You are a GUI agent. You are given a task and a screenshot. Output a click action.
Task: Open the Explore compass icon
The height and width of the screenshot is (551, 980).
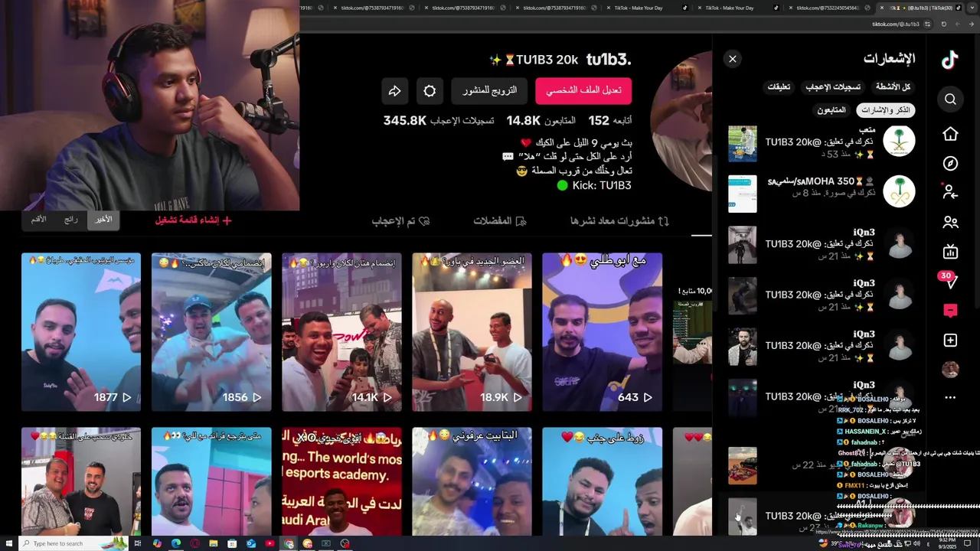(x=950, y=163)
